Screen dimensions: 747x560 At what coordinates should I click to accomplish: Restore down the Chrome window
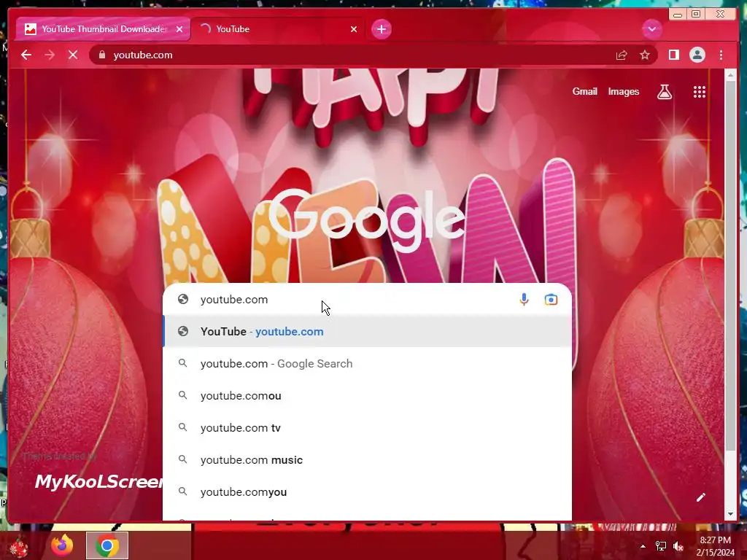pyautogui.click(x=695, y=15)
